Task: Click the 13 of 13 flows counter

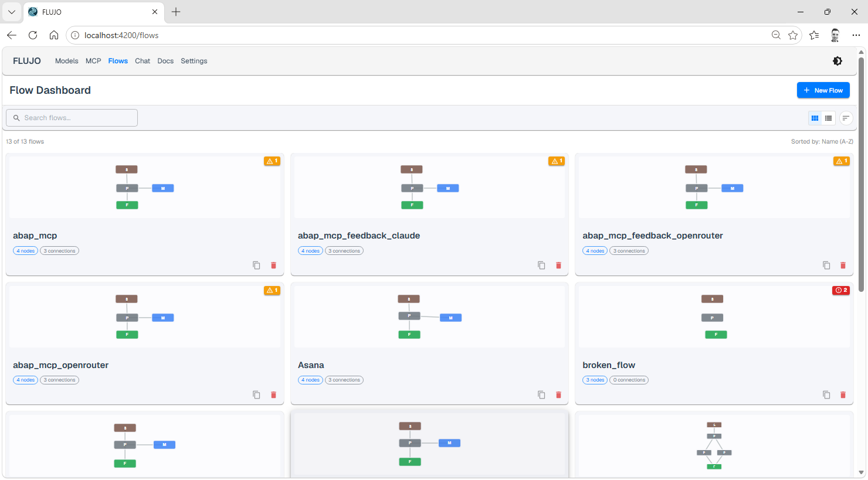Action: pos(25,142)
